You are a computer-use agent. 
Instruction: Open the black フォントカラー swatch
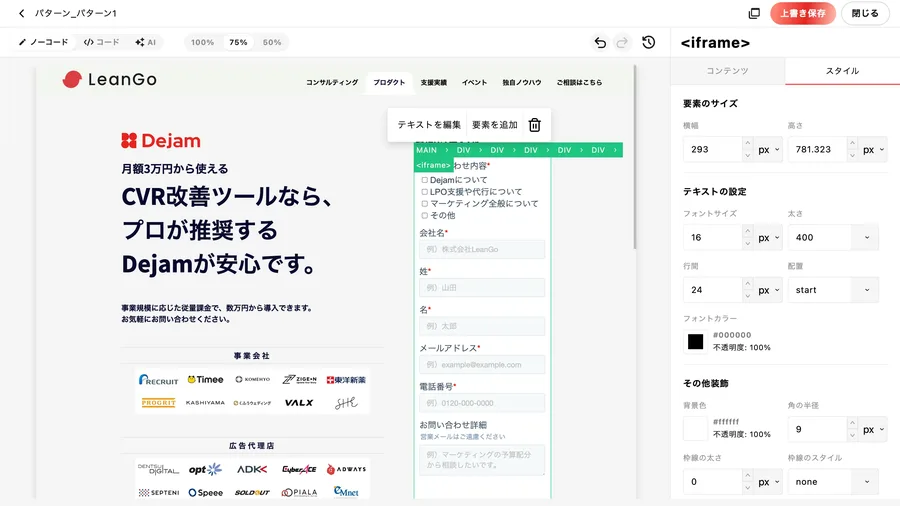695,342
